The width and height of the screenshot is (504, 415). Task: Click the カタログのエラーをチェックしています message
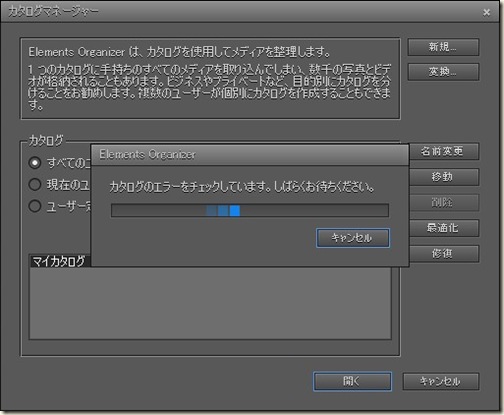pyautogui.click(x=242, y=187)
